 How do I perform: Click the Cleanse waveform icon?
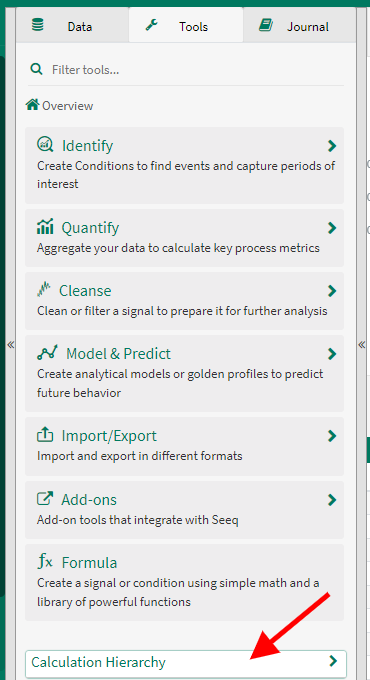point(44,290)
